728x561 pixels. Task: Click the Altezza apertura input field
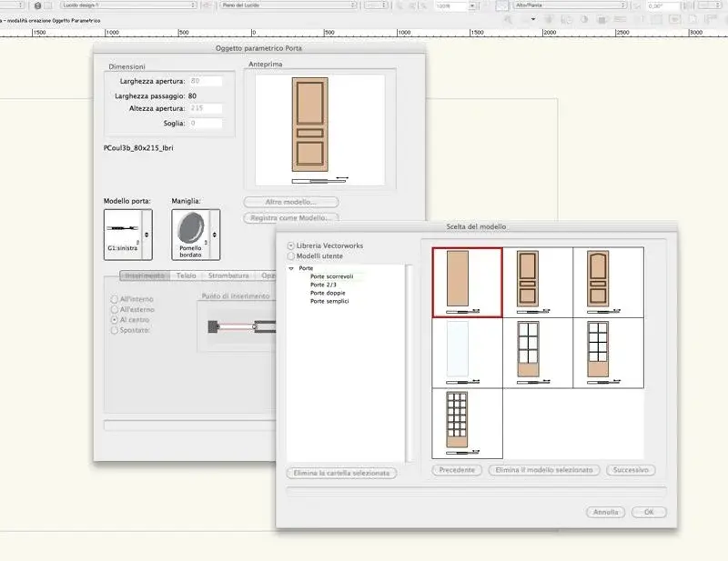pos(206,108)
